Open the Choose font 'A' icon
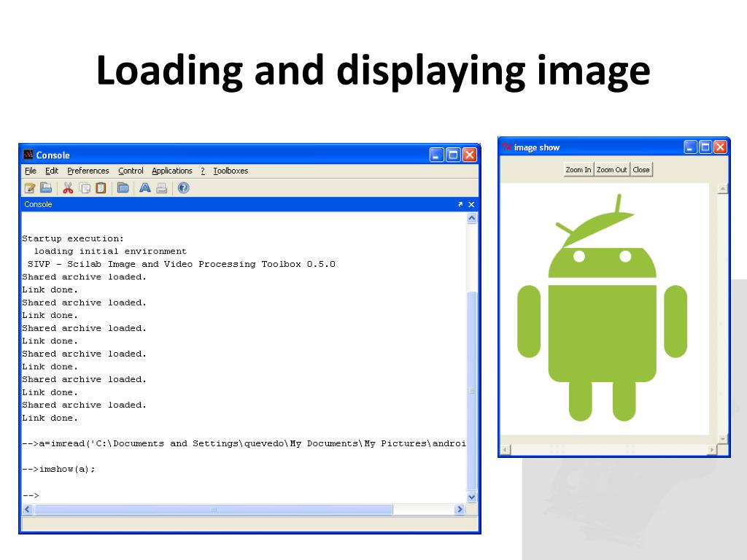Viewport: 747px width, 560px height. 145,188
